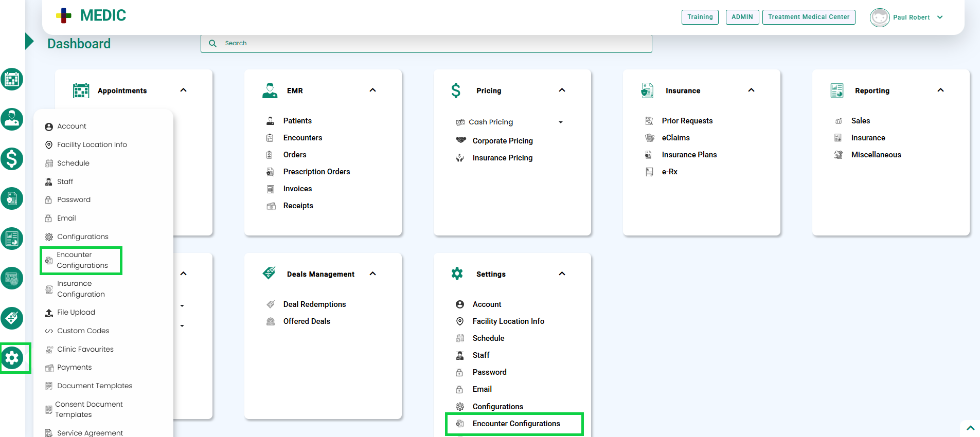Open the Insurance shield icon in sidebar
The image size is (980, 437).
click(12, 198)
